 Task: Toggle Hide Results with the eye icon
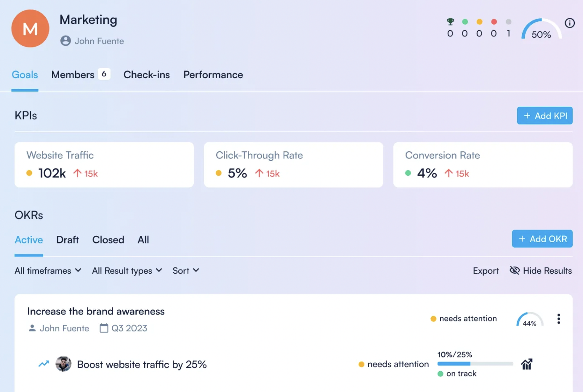(x=515, y=271)
